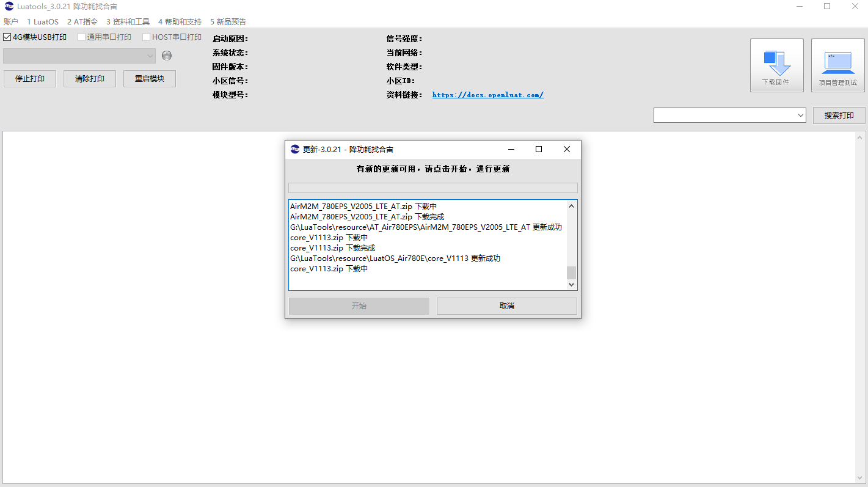Click the gray port status indicator circle
The image size is (868, 487).
click(167, 56)
